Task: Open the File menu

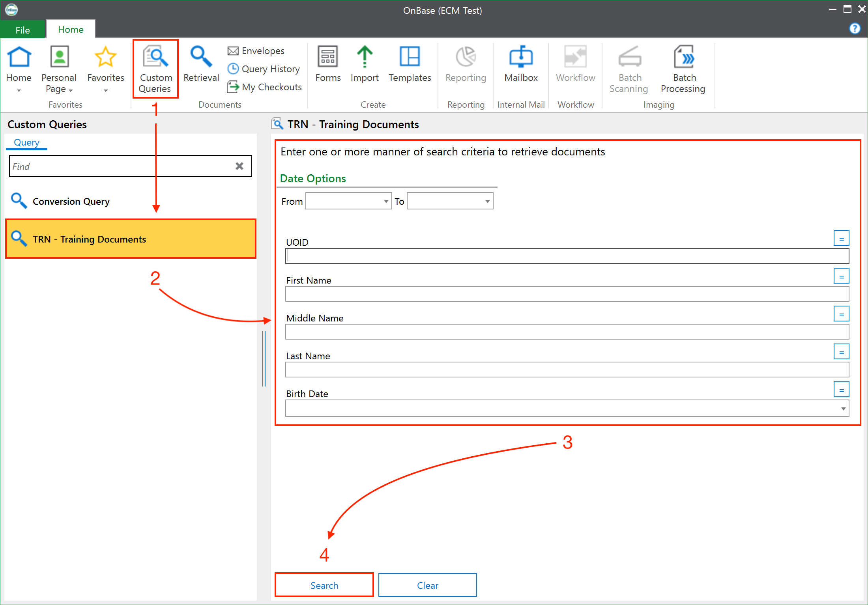Action: (x=23, y=30)
